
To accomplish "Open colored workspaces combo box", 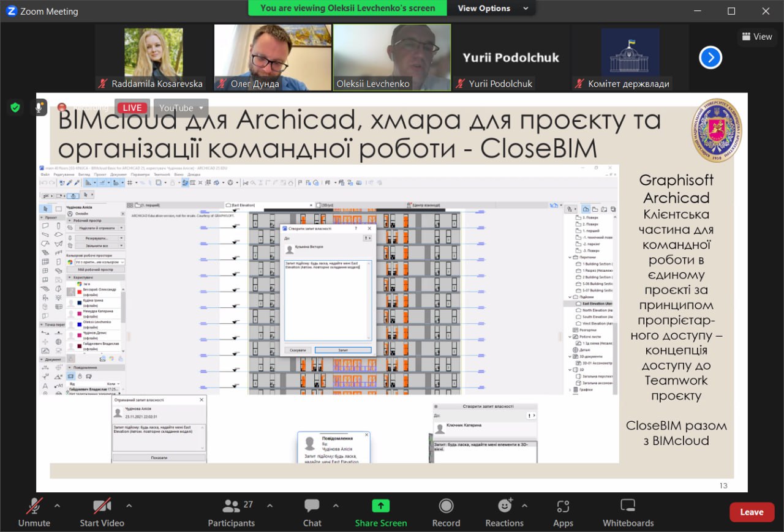I will pyautogui.click(x=99, y=262).
